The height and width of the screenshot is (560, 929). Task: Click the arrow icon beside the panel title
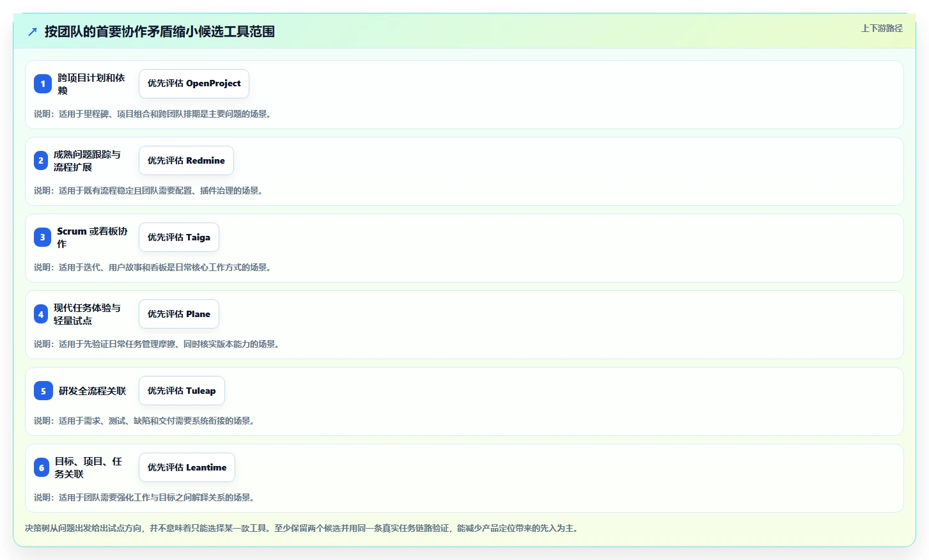(33, 31)
